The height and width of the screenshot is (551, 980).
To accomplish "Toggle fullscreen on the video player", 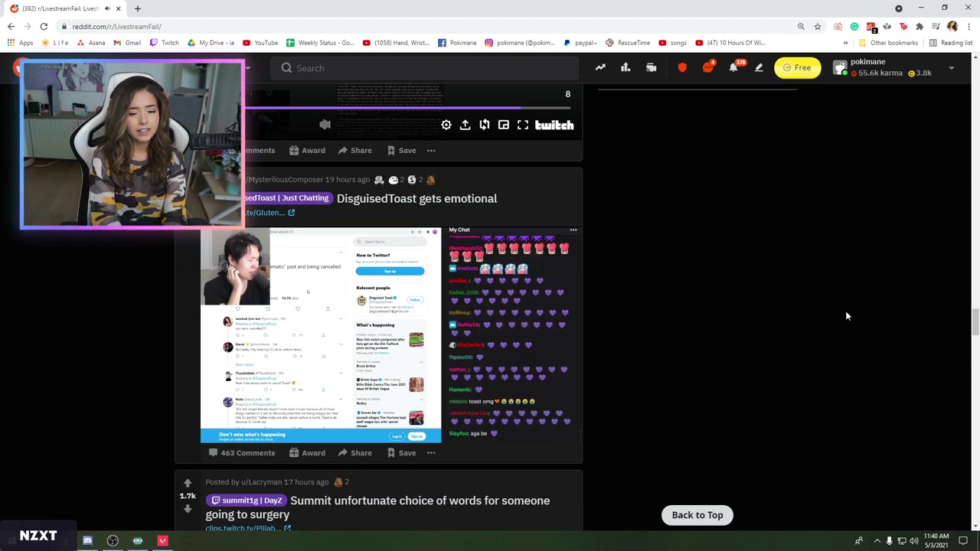I will [522, 125].
